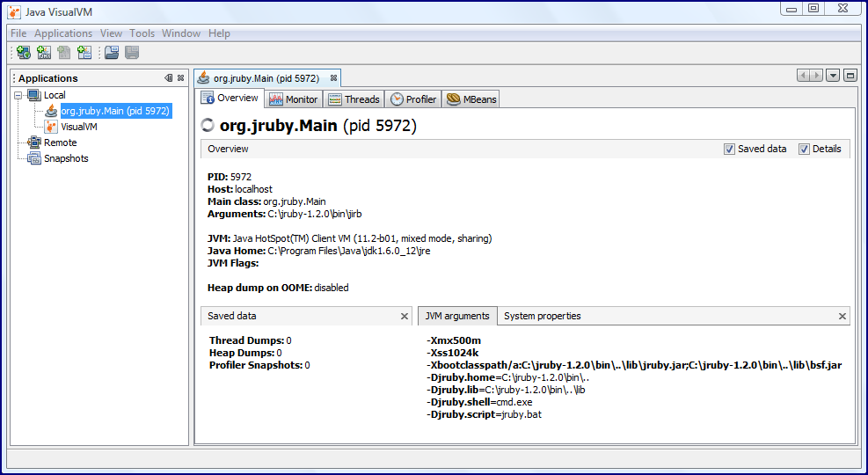This screenshot has width=868, height=475.
Task: Switch to the Monitor tab
Action: pyautogui.click(x=294, y=99)
